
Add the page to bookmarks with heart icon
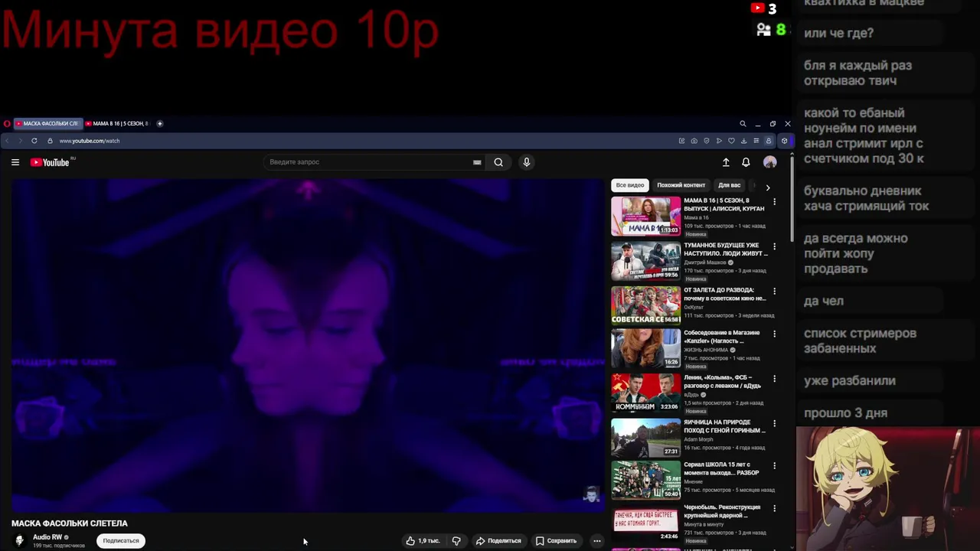point(731,141)
